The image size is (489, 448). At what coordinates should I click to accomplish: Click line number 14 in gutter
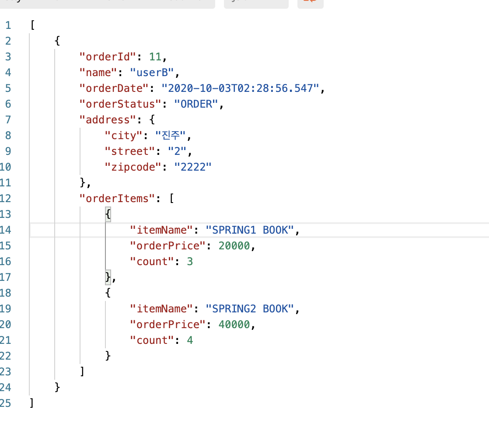(6, 230)
